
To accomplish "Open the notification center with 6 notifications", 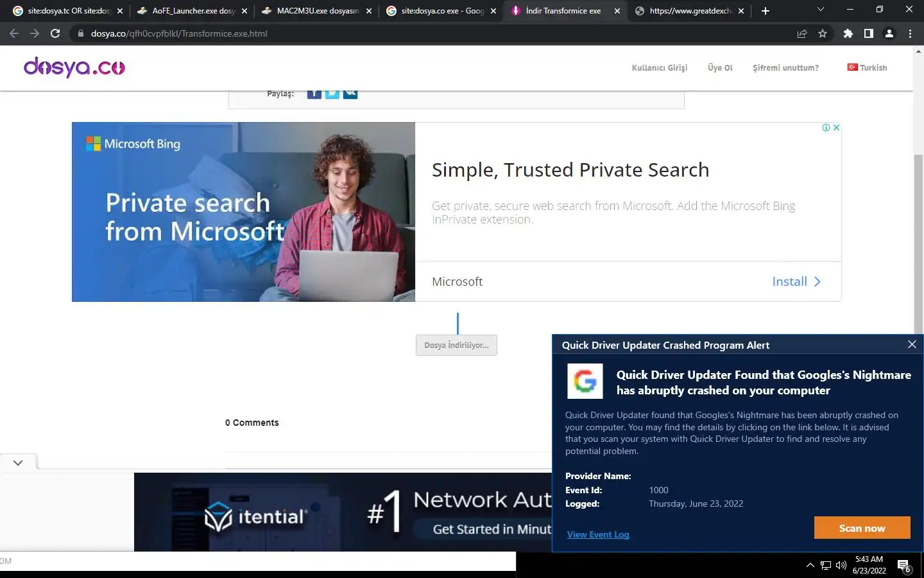I will (904, 566).
